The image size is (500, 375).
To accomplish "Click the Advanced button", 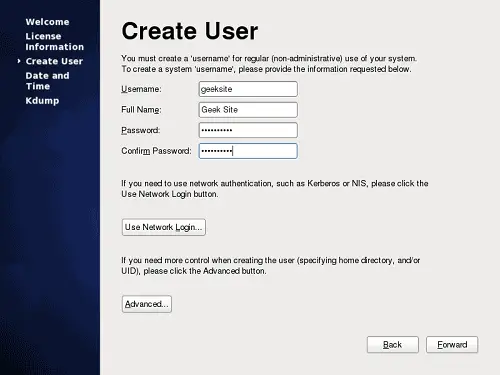I will coord(147,304).
